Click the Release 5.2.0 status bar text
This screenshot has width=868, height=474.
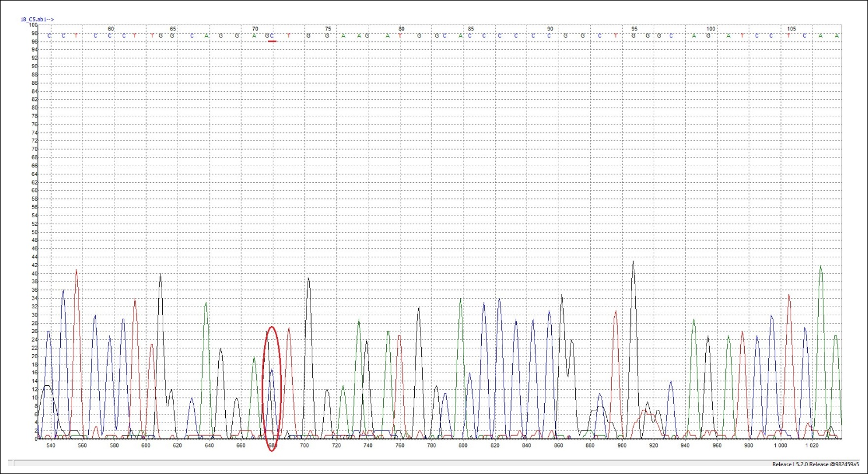(815, 464)
